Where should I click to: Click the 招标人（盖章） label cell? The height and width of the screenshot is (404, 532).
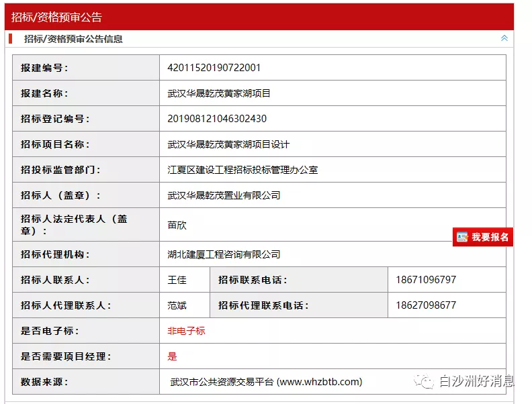pyautogui.click(x=86, y=195)
